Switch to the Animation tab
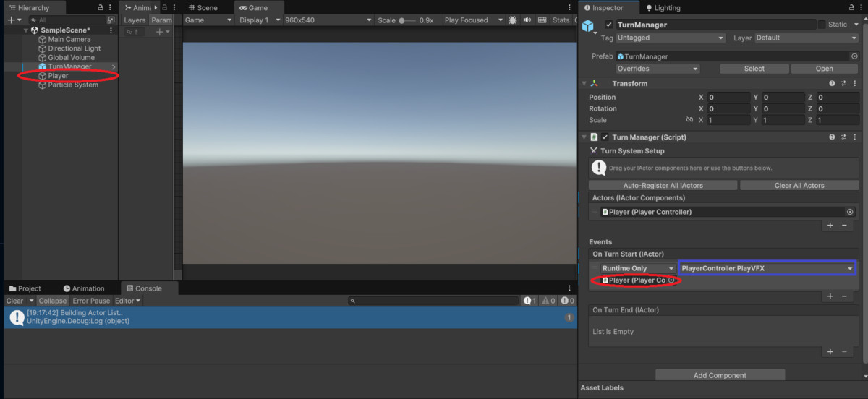The image size is (868, 399). coord(84,288)
